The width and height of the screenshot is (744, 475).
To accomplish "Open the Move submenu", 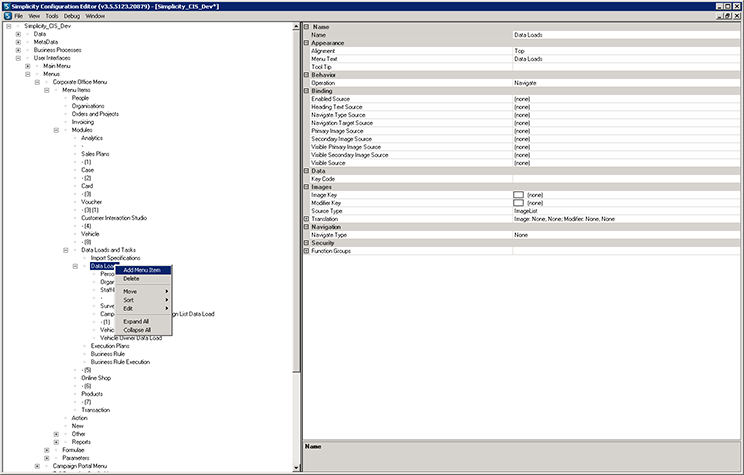I will [143, 291].
